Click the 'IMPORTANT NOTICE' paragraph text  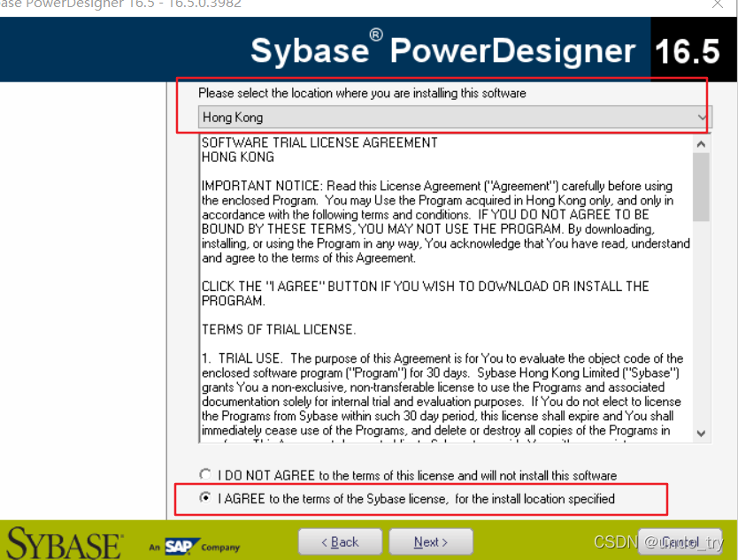pyautogui.click(x=446, y=222)
